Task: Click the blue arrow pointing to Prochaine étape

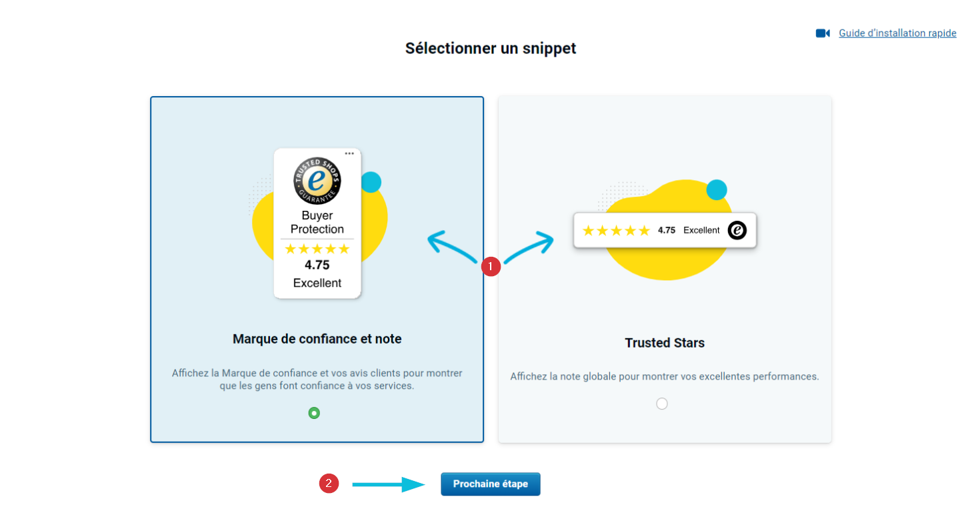Action: pos(389,484)
